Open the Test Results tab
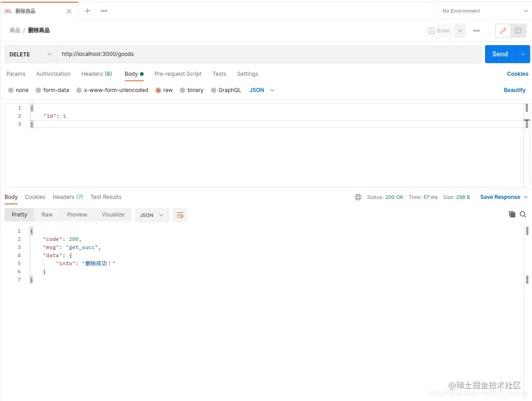 click(106, 197)
